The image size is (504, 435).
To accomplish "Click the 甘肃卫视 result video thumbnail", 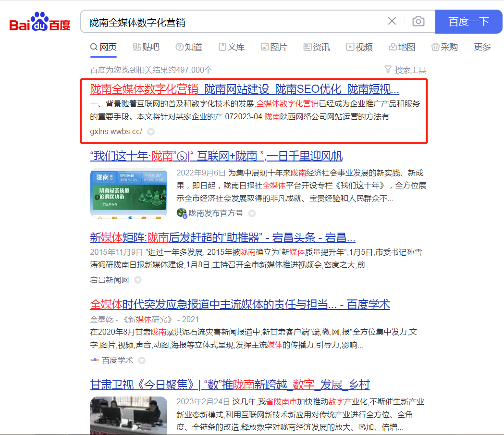I will (x=129, y=416).
